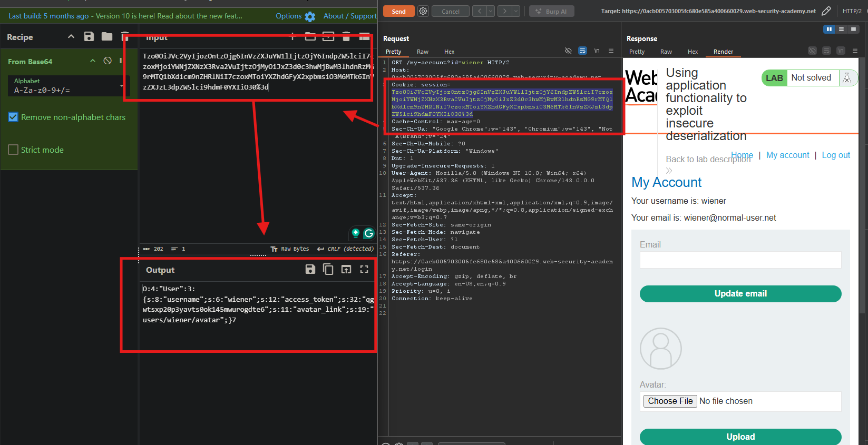This screenshot has width=868, height=445.
Task: Open the Request pane hamburger menu
Action: [x=611, y=51]
